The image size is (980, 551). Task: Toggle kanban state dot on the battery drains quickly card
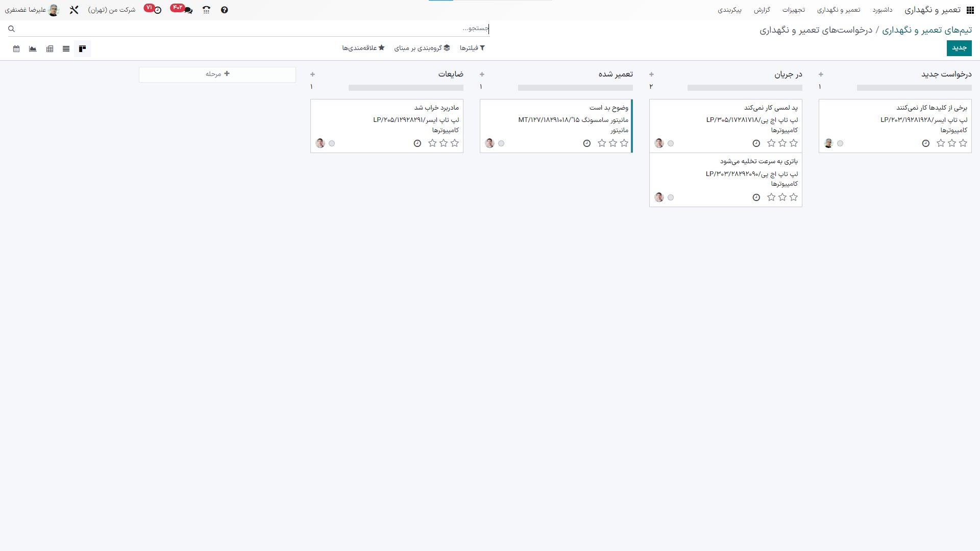pyautogui.click(x=671, y=197)
